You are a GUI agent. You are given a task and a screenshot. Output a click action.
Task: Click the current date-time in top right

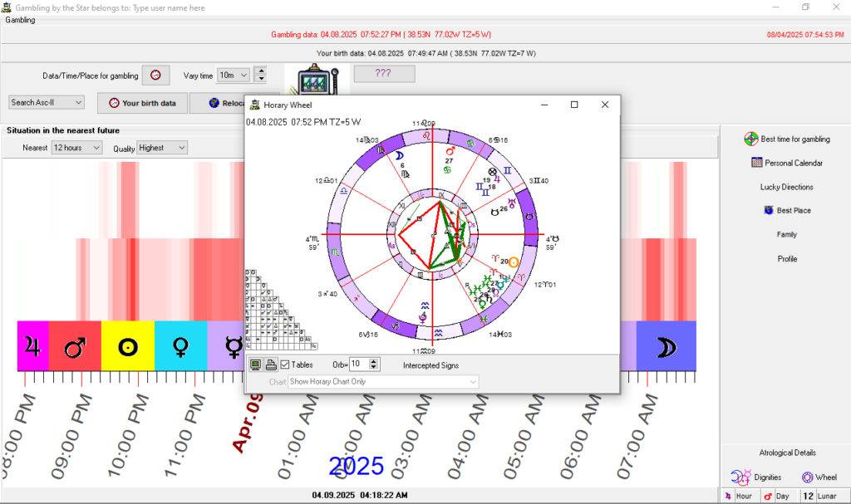pyautogui.click(x=805, y=34)
